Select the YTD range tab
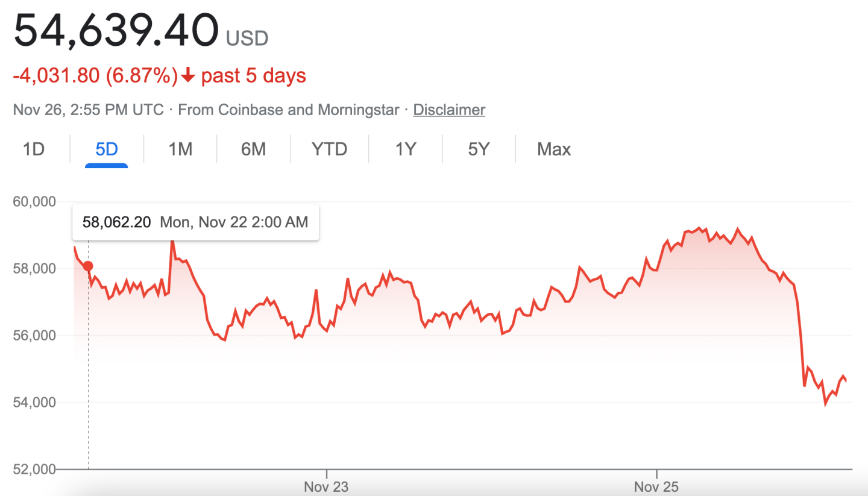Viewport: 868px width, 496px height. (329, 149)
